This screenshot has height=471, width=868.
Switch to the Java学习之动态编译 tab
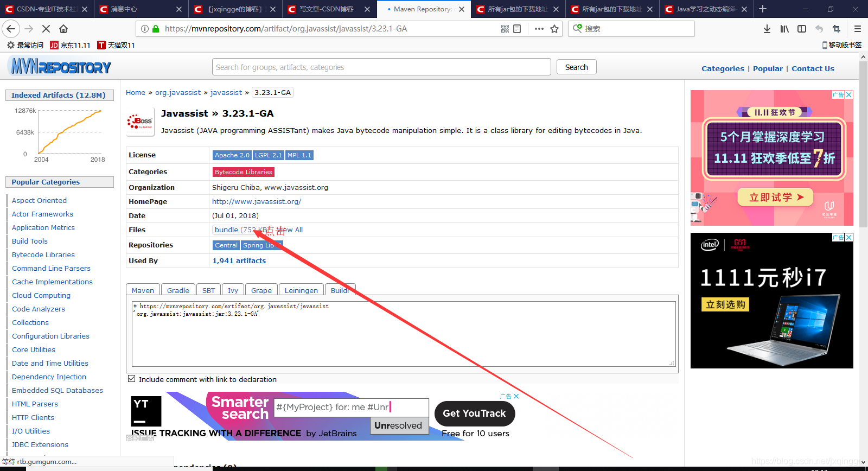(706, 9)
